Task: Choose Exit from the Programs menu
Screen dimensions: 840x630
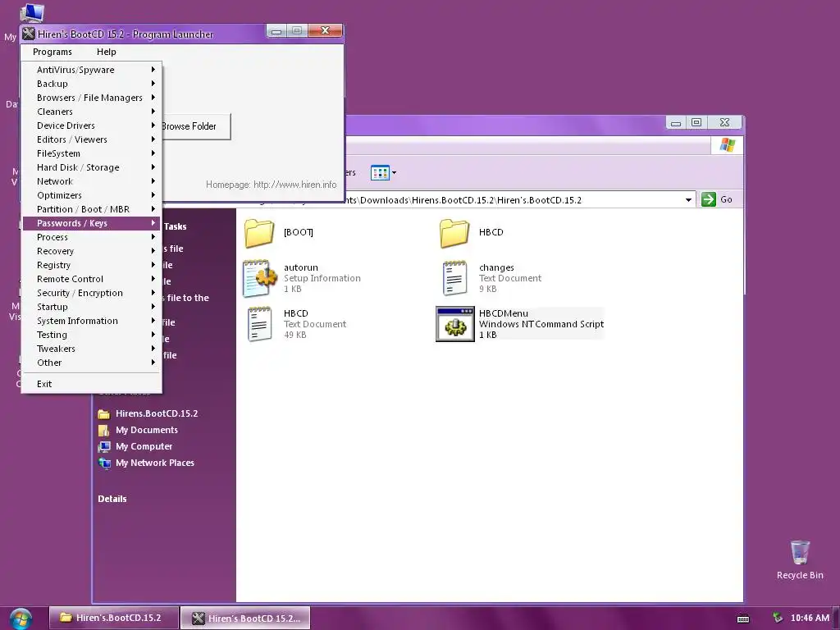Action: [x=91, y=384]
